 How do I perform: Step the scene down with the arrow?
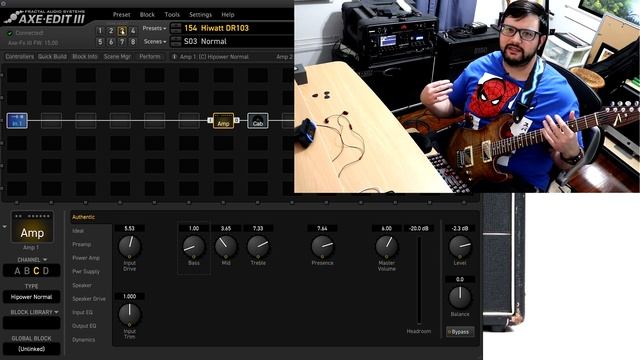pyautogui.click(x=176, y=44)
